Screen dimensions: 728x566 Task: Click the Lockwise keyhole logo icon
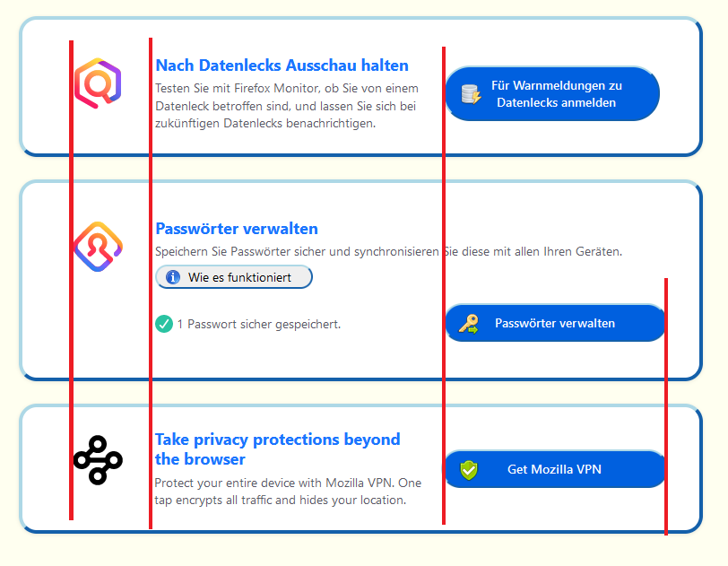(x=97, y=247)
